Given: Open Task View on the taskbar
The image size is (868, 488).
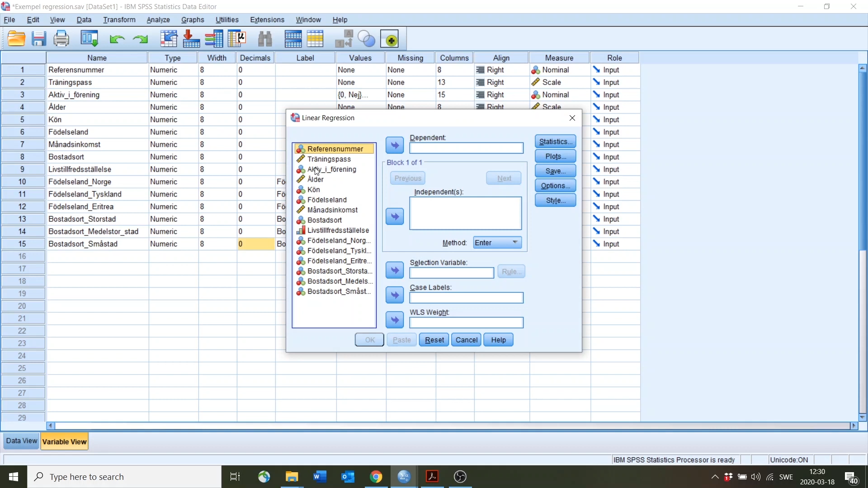Looking at the screenshot, I should coord(235,477).
